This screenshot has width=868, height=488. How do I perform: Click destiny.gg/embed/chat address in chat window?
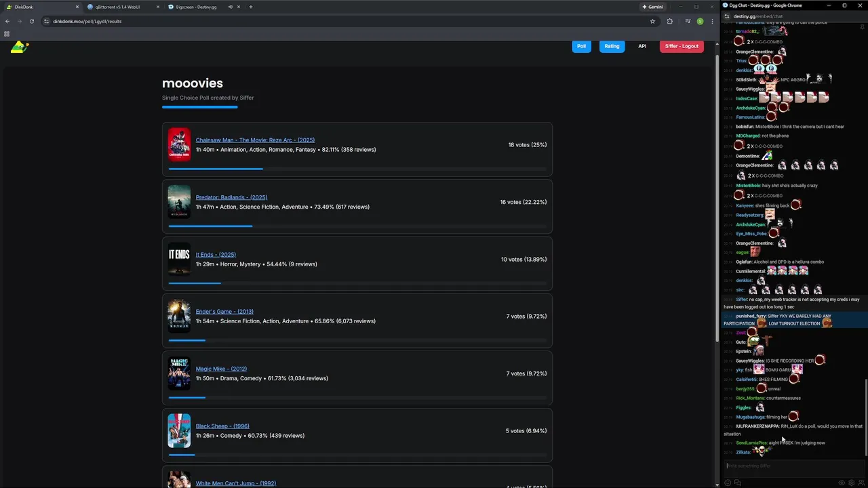pyautogui.click(x=757, y=16)
